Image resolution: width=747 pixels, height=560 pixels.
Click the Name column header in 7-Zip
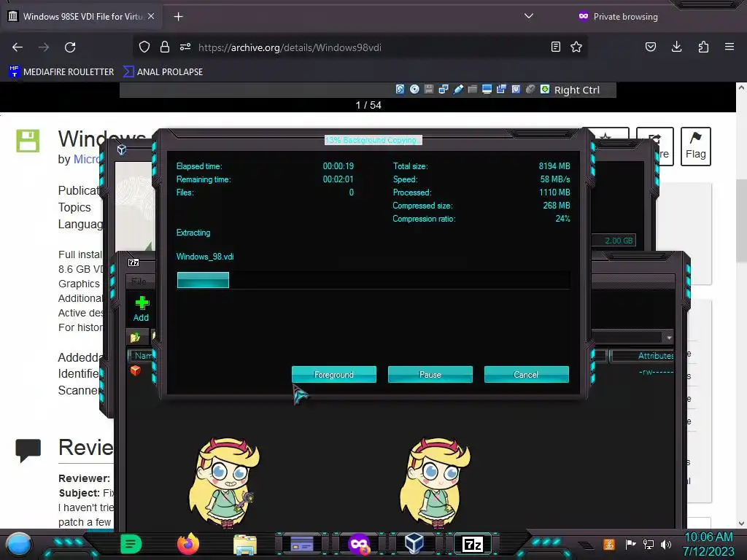coord(142,356)
